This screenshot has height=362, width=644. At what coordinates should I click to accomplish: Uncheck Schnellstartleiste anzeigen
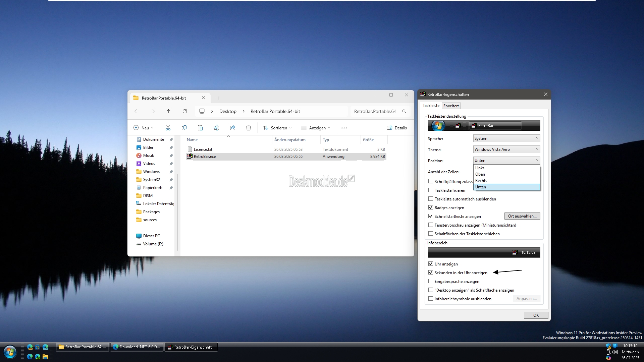click(x=431, y=216)
